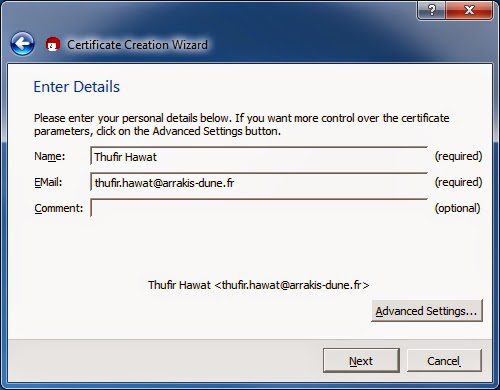The width and height of the screenshot is (500, 390).
Task: Click into the EMail input field
Action: 259,182
